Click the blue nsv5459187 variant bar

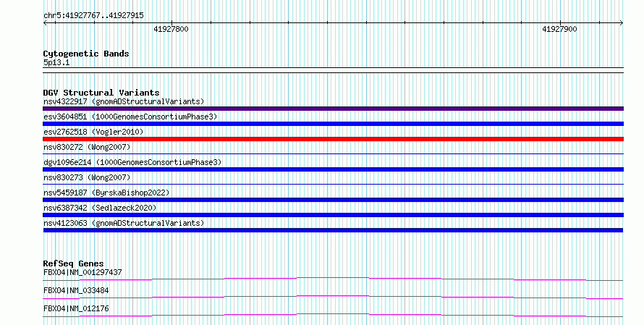coord(333,200)
